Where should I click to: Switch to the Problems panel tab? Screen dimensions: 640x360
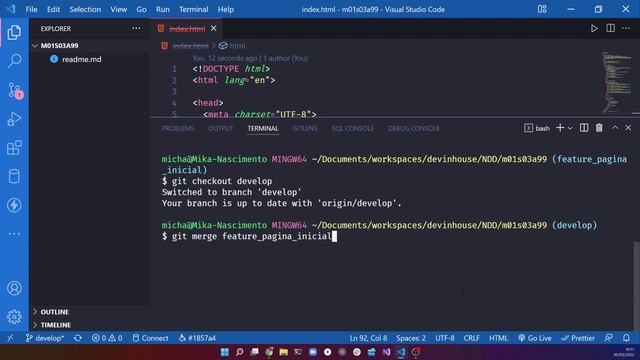tap(178, 128)
